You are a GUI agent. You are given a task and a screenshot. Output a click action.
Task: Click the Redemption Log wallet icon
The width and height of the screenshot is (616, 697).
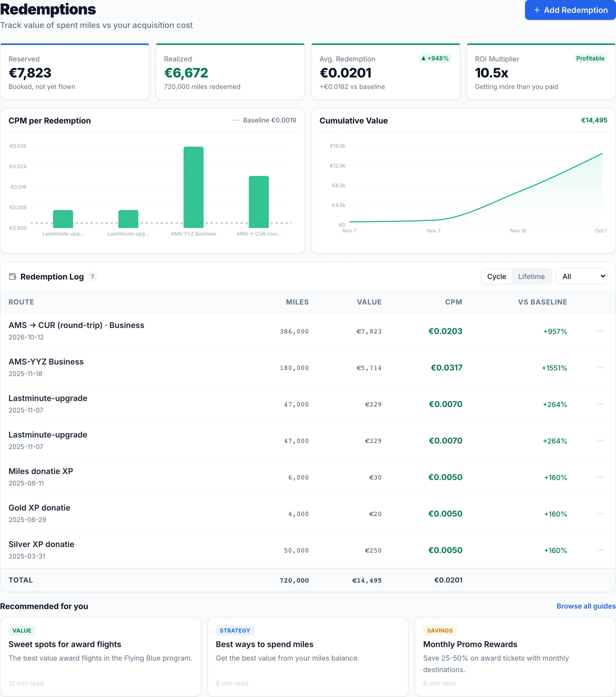[x=13, y=276]
